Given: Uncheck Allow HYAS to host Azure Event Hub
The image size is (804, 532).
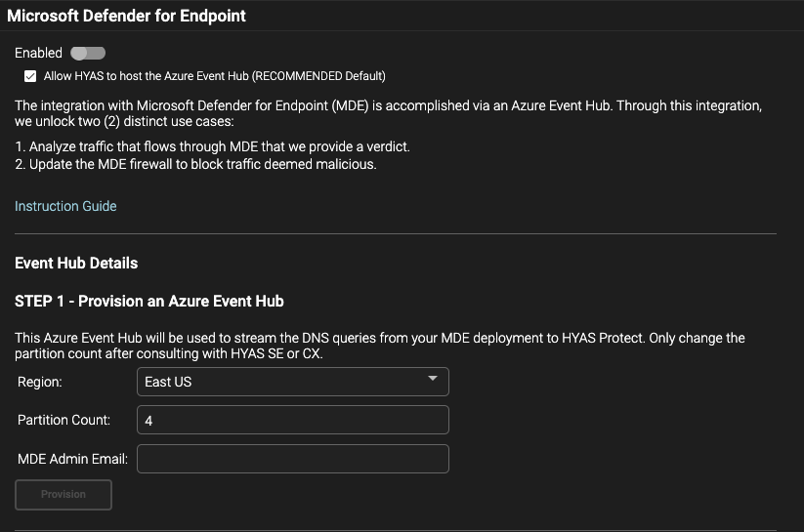Looking at the screenshot, I should pyautogui.click(x=31, y=76).
